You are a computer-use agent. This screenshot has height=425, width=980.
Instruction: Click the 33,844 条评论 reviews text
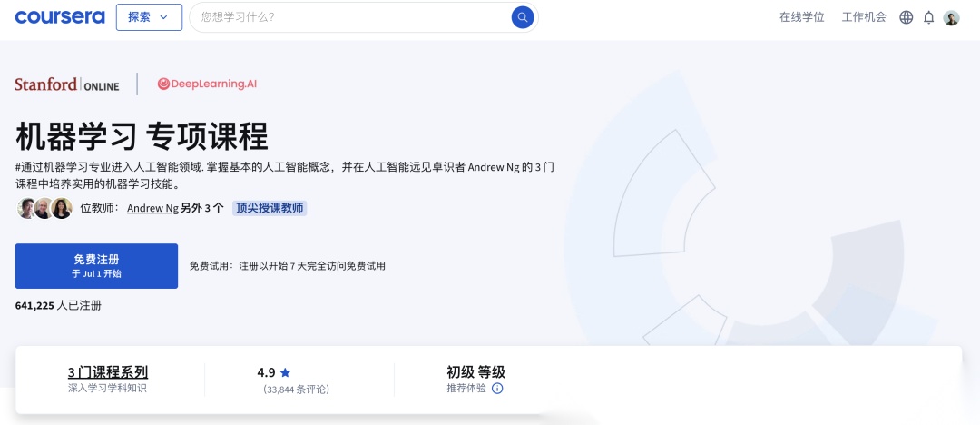click(x=296, y=390)
